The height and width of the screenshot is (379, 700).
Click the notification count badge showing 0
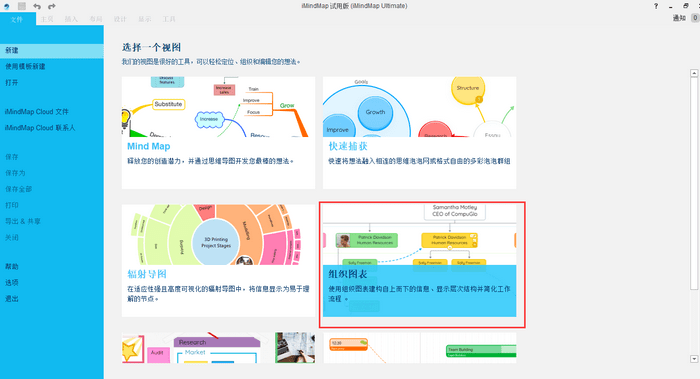pyautogui.click(x=695, y=18)
